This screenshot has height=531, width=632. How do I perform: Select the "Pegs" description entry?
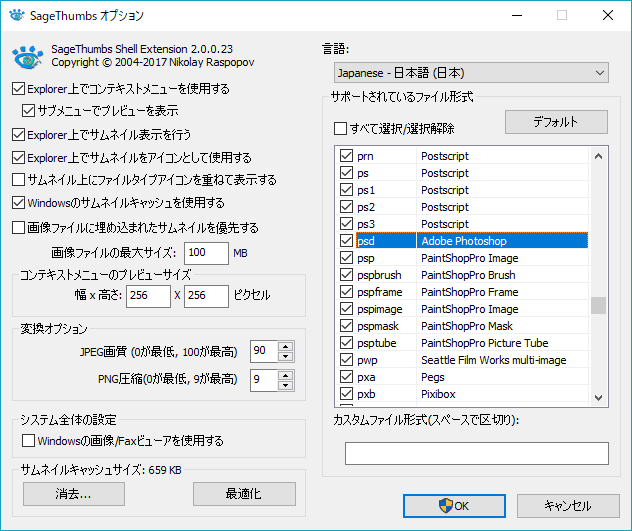433,377
